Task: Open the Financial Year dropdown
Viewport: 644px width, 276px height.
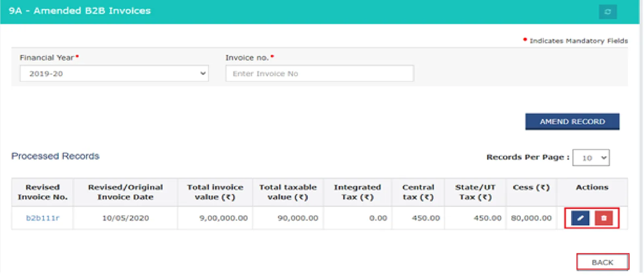Action: tap(114, 74)
